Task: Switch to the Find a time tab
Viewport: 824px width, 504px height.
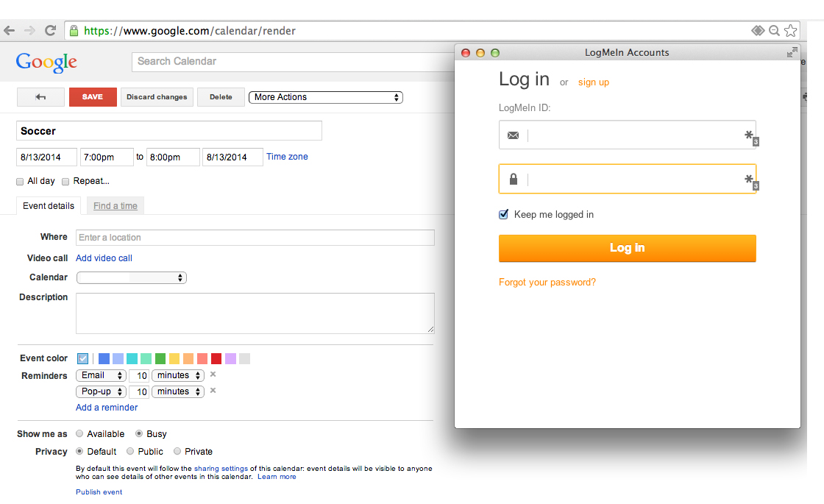Action: point(116,206)
